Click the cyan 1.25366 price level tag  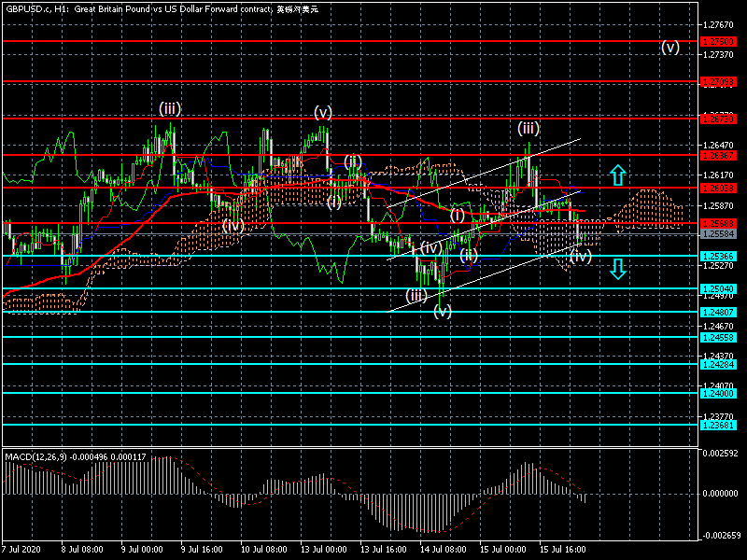tap(719, 256)
